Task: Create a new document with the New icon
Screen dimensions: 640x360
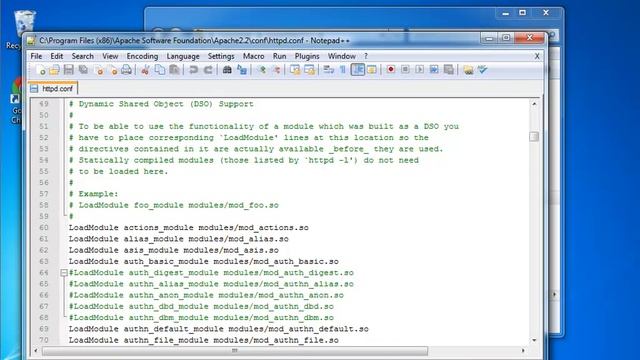Action: pos(40,70)
